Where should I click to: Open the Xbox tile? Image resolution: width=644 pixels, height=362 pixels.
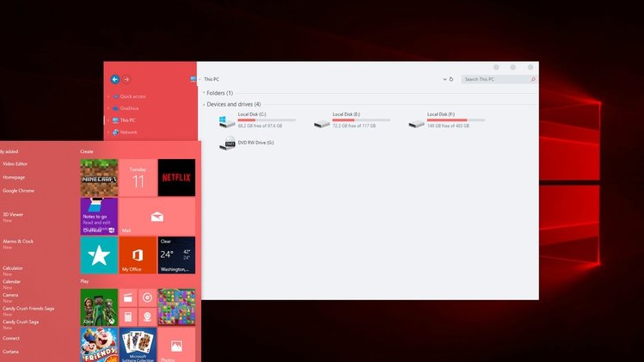point(99,307)
